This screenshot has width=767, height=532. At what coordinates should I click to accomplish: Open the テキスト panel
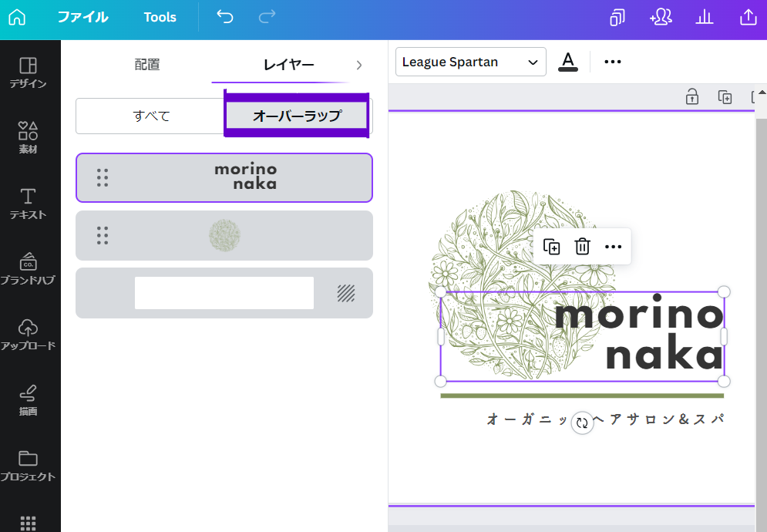(x=28, y=204)
